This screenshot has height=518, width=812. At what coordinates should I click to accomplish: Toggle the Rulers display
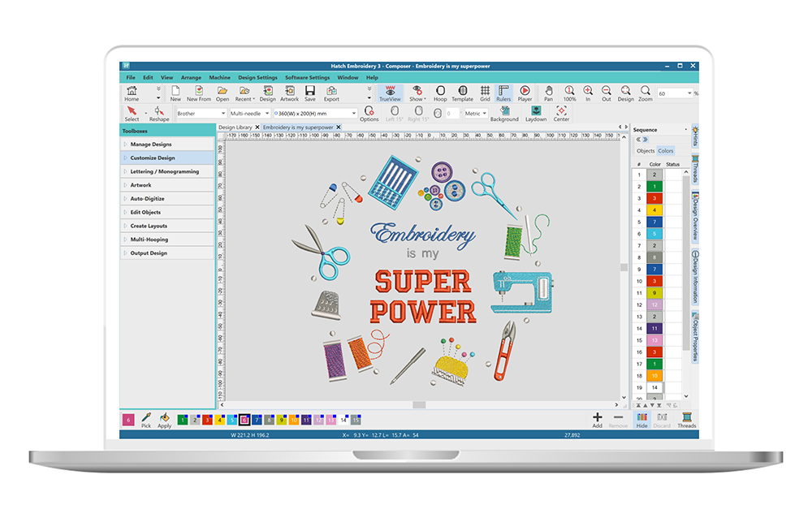[x=504, y=93]
